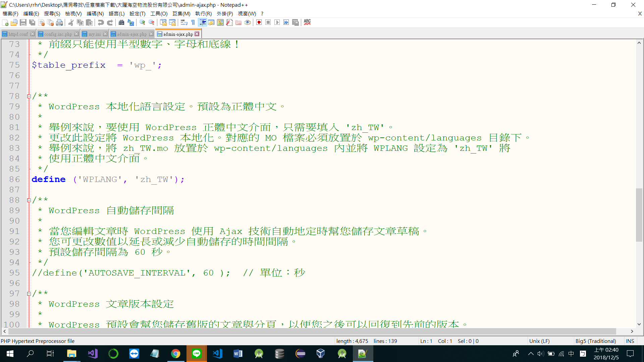Zoom in on the editor text
Viewport: 644px width, 362px height.
point(142,22)
